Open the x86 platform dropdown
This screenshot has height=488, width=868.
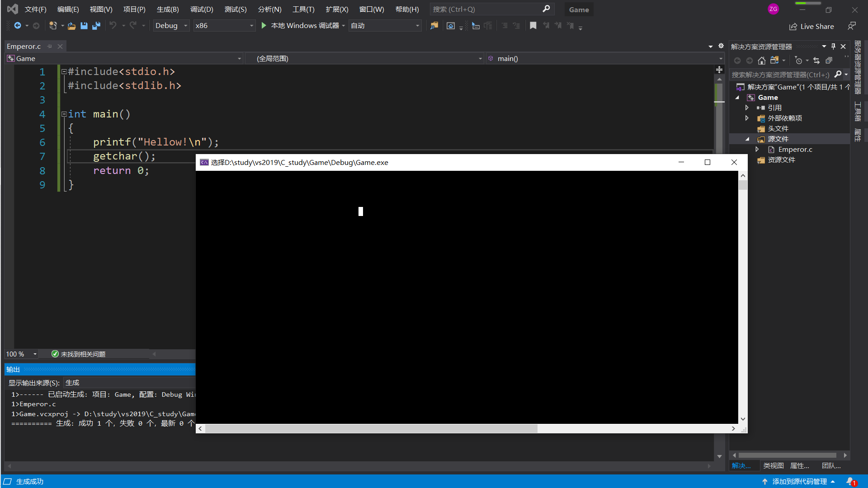[x=225, y=26]
